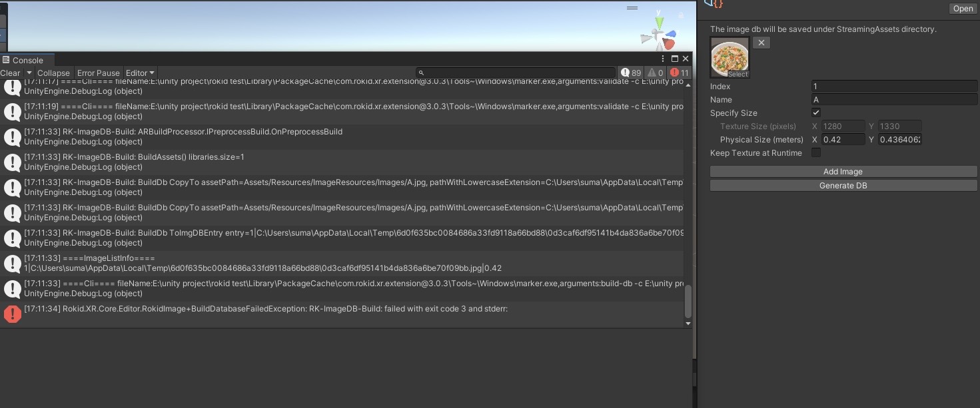
Task: Select the food image thumbnail
Action: coord(730,57)
